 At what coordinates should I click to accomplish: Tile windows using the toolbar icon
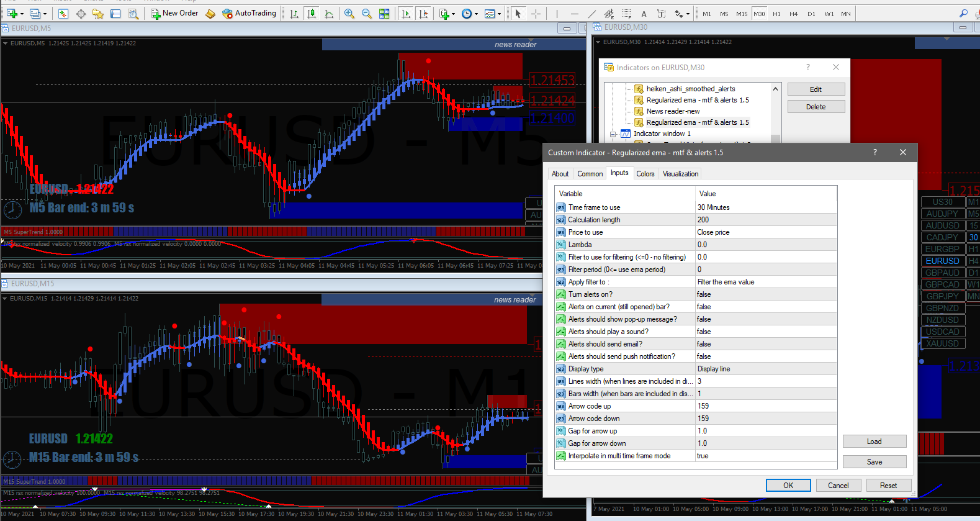(x=384, y=14)
